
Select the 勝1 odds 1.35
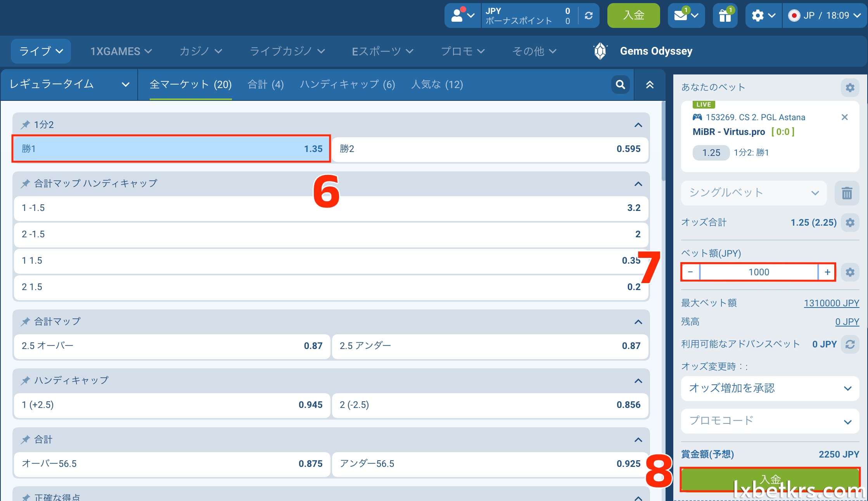(171, 149)
